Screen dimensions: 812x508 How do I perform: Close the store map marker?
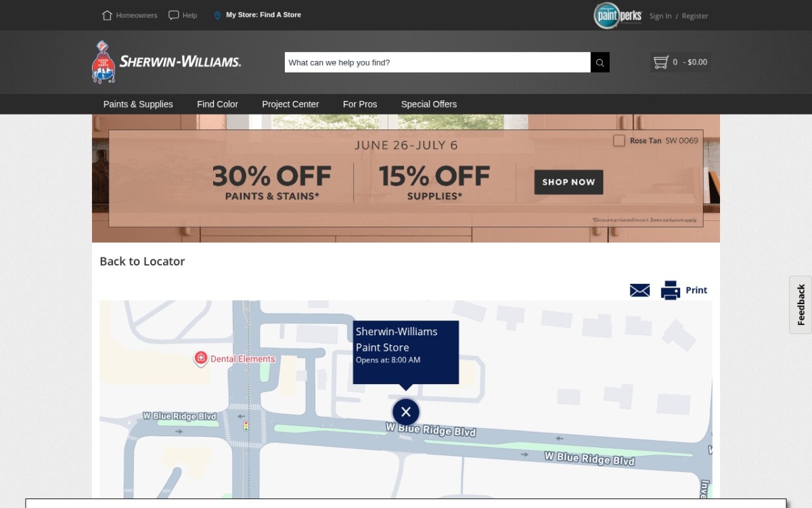click(406, 412)
